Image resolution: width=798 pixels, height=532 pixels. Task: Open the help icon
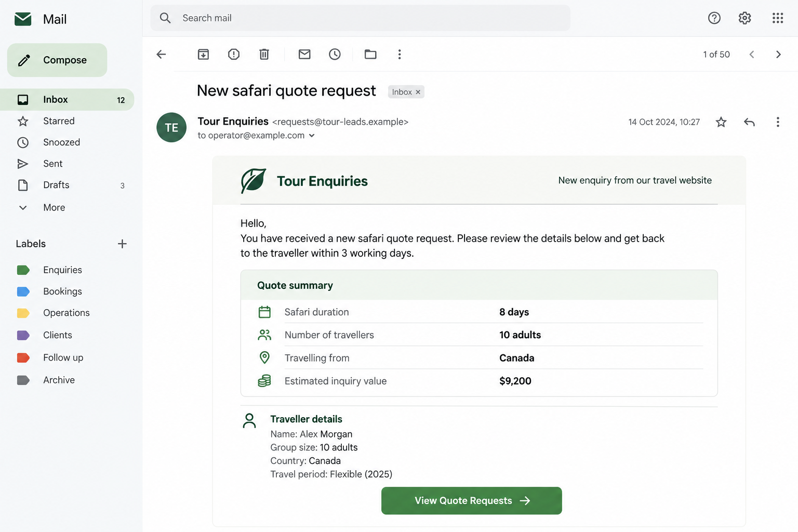(714, 18)
